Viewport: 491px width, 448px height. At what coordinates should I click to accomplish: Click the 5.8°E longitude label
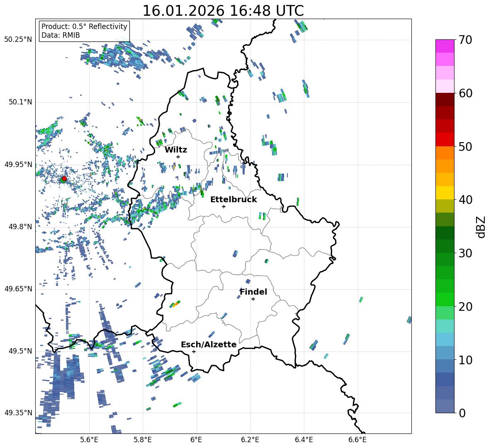pos(143,440)
